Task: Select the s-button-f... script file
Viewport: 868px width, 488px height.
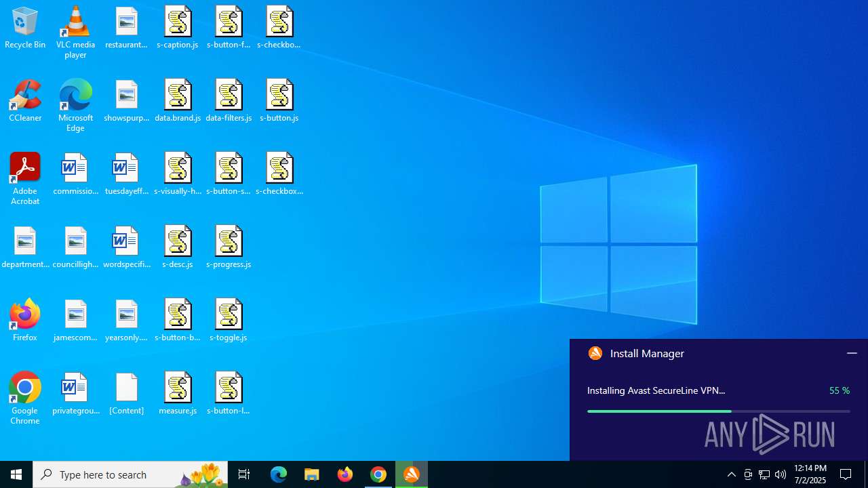Action: 229,28
